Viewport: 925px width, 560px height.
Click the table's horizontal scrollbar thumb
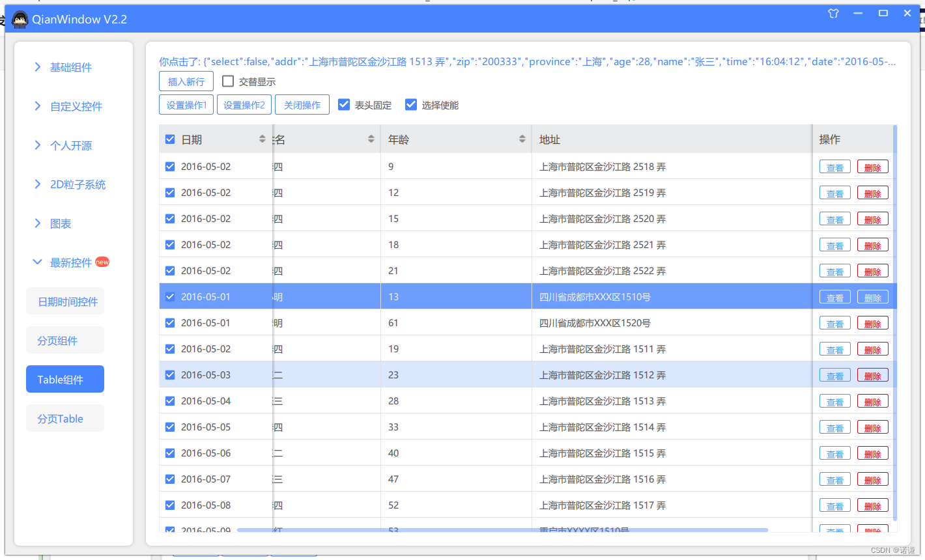click(x=502, y=530)
